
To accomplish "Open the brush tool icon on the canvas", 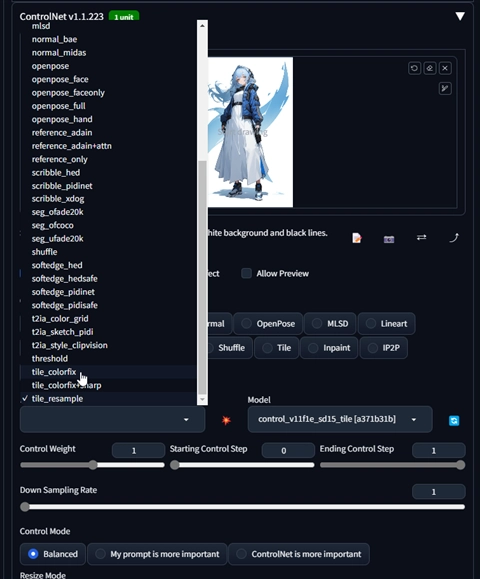I will [445, 89].
